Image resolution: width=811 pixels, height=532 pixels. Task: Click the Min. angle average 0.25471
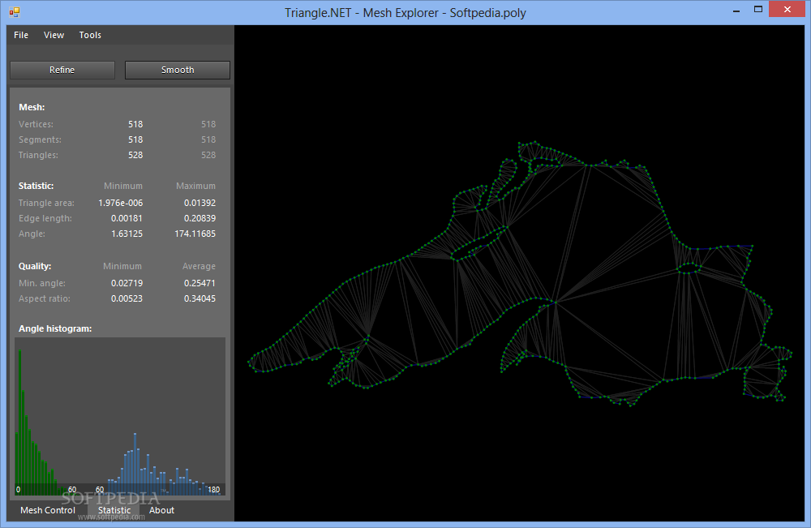200,283
